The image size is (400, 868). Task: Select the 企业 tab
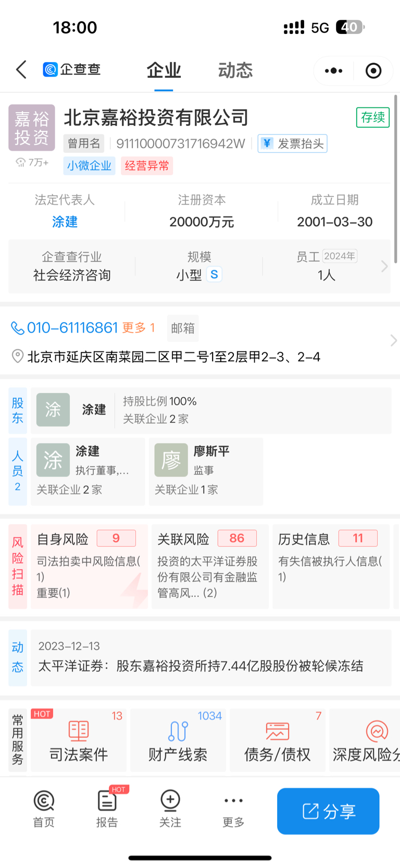coord(164,70)
